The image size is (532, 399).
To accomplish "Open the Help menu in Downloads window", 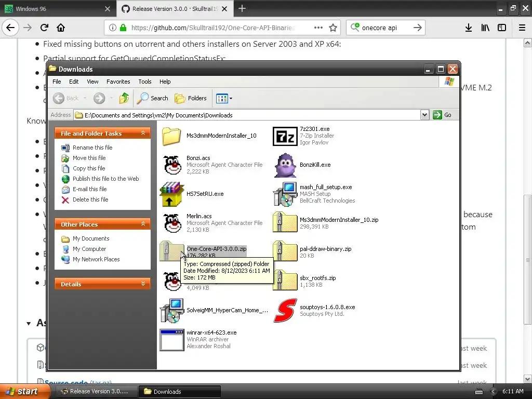I will click(165, 82).
